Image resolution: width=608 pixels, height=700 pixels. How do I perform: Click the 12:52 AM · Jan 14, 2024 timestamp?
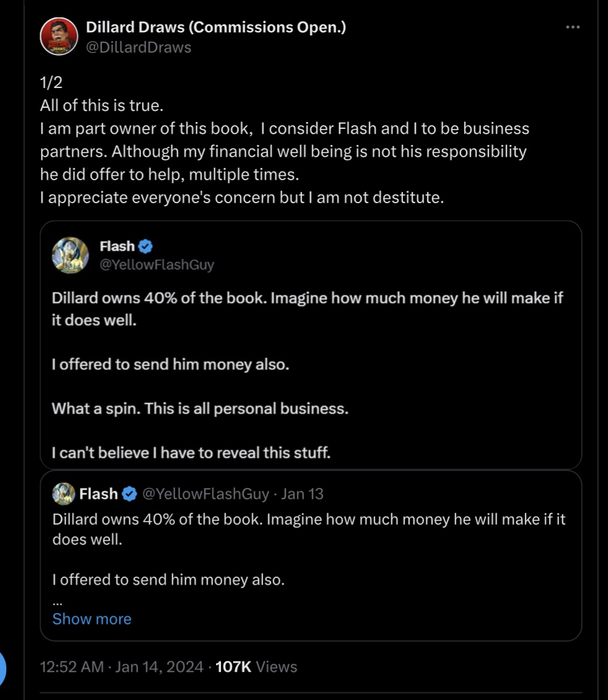121,667
